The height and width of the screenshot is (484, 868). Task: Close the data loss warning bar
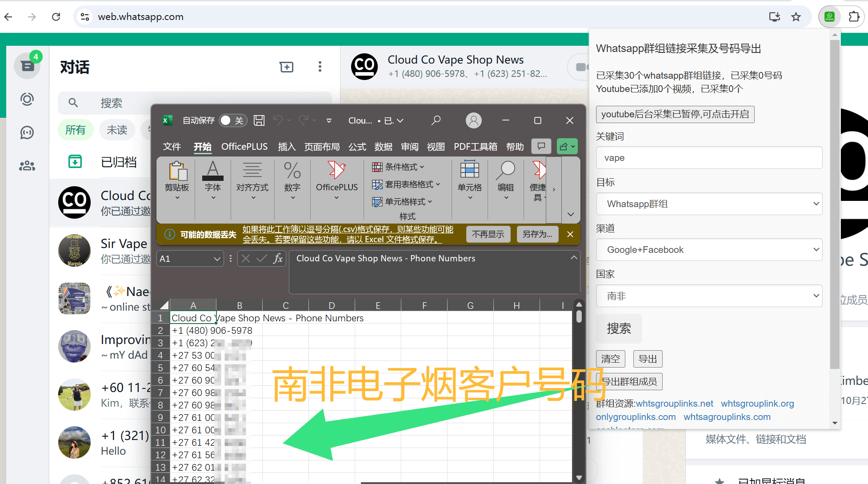click(570, 234)
